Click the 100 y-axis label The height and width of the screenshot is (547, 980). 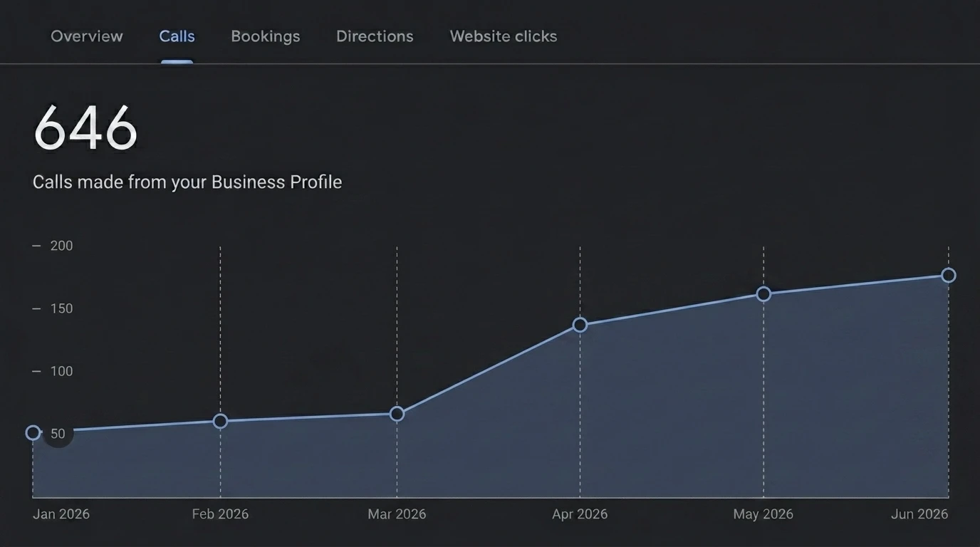62,371
